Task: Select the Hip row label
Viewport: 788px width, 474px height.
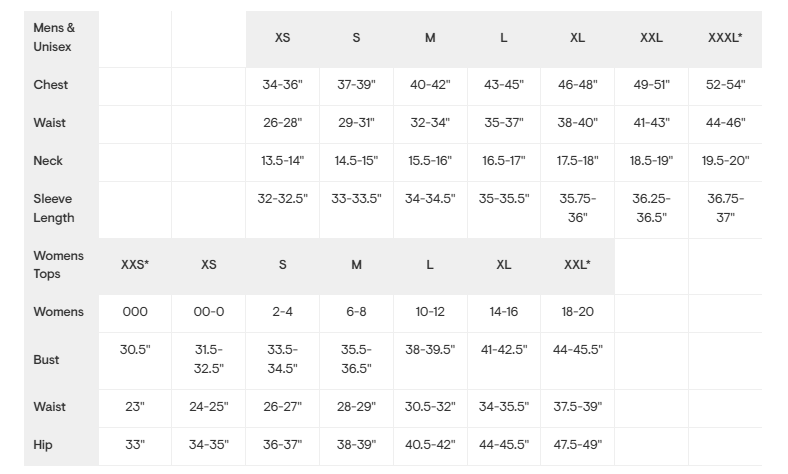Action: tap(43, 445)
